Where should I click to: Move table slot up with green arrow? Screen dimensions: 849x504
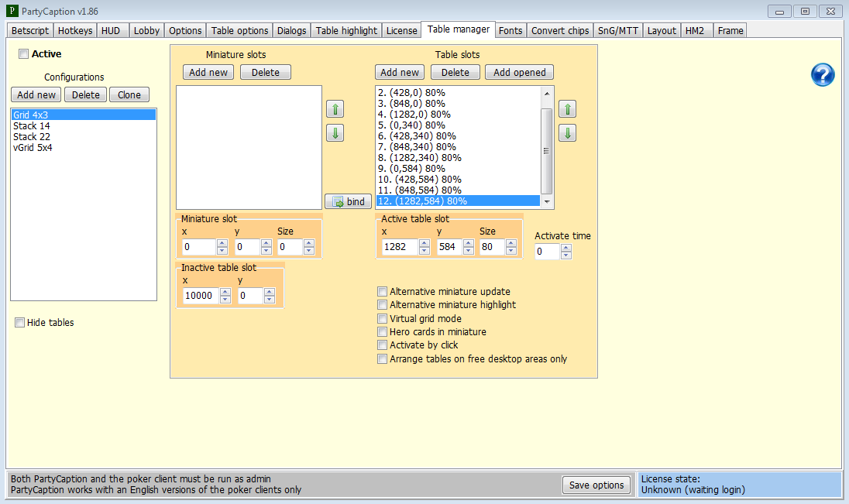568,109
